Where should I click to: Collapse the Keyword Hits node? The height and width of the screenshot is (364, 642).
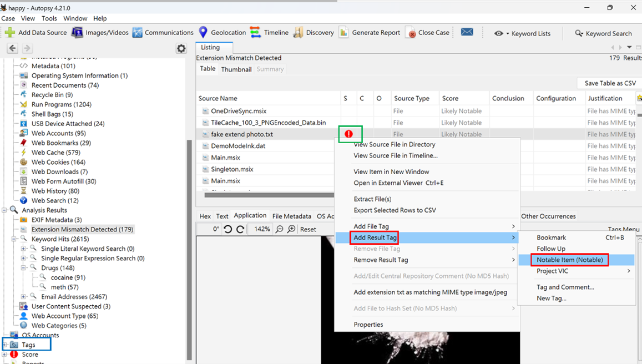coord(14,239)
